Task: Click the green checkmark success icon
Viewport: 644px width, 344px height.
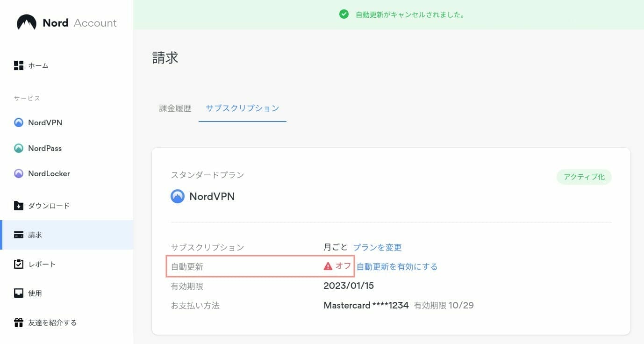Action: tap(344, 14)
